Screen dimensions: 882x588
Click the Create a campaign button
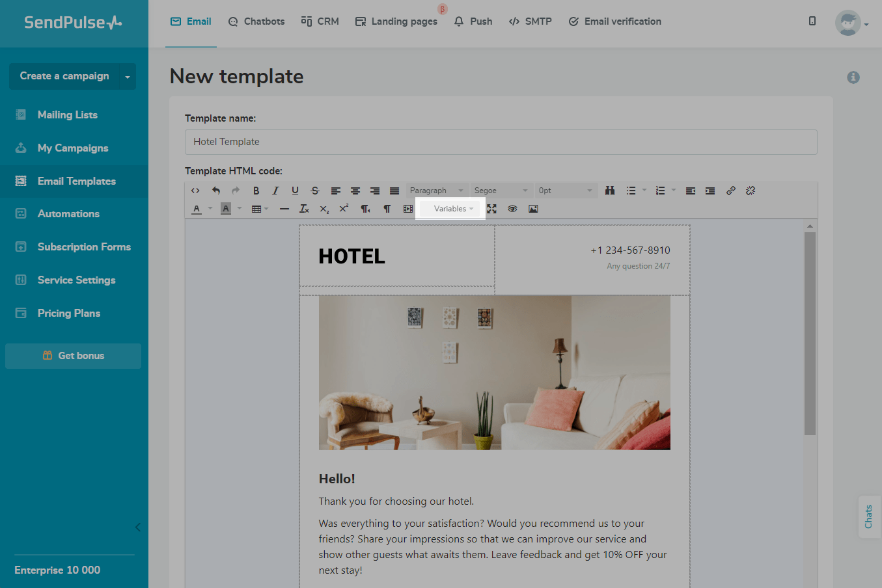(x=64, y=76)
